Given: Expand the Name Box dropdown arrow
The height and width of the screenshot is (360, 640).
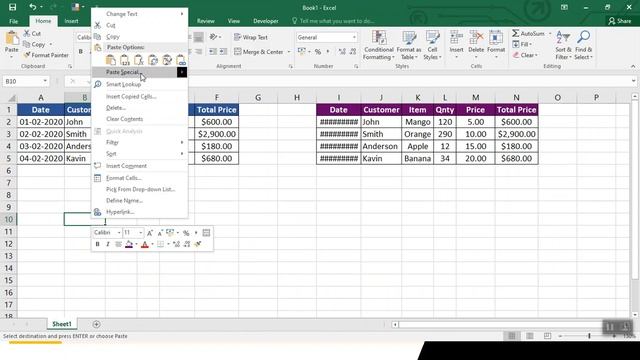Looking at the screenshot, I should (45, 81).
